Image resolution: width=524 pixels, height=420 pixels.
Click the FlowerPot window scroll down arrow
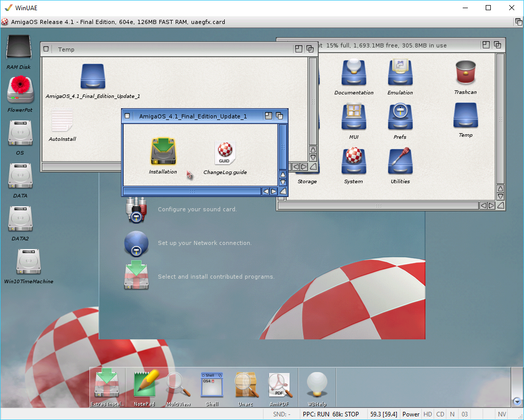click(x=501, y=196)
